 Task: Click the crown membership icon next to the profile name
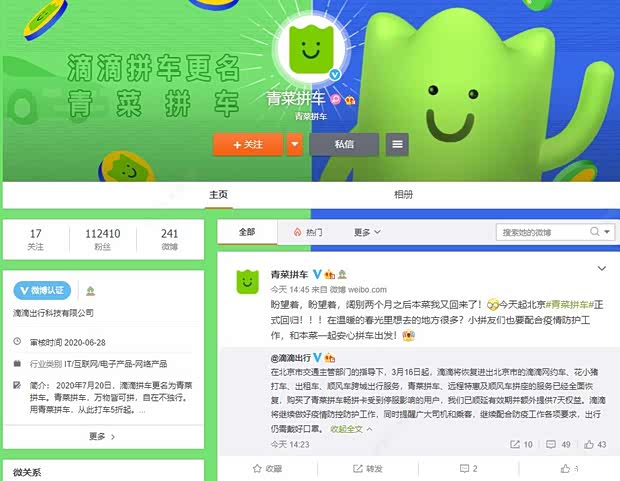click(x=350, y=100)
